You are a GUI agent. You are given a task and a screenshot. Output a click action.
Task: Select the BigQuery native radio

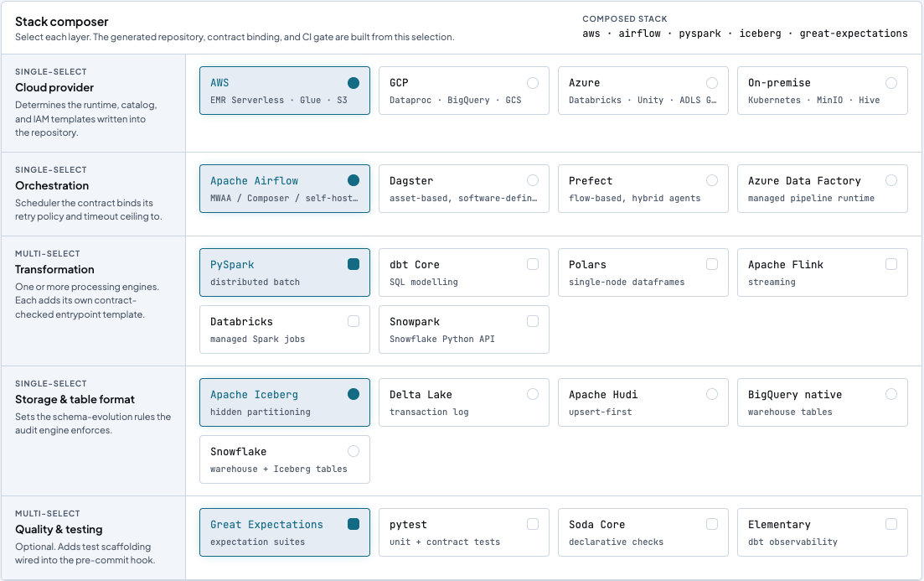pos(891,394)
